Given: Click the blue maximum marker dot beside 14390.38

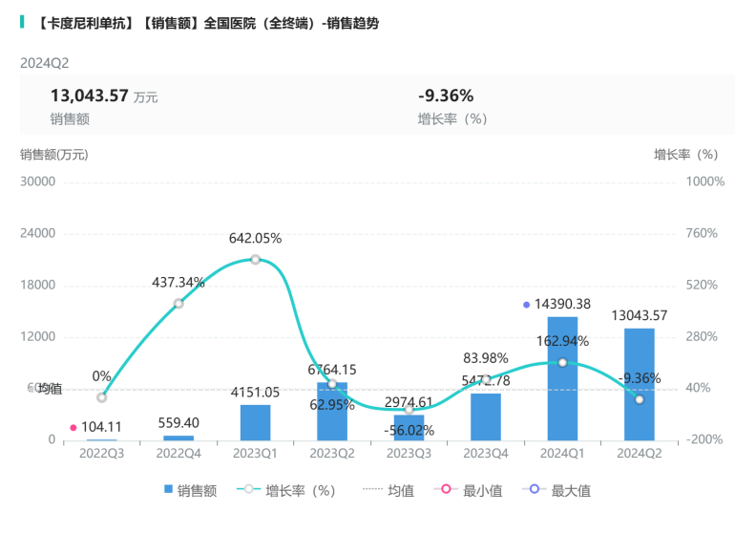Looking at the screenshot, I should point(526,305).
